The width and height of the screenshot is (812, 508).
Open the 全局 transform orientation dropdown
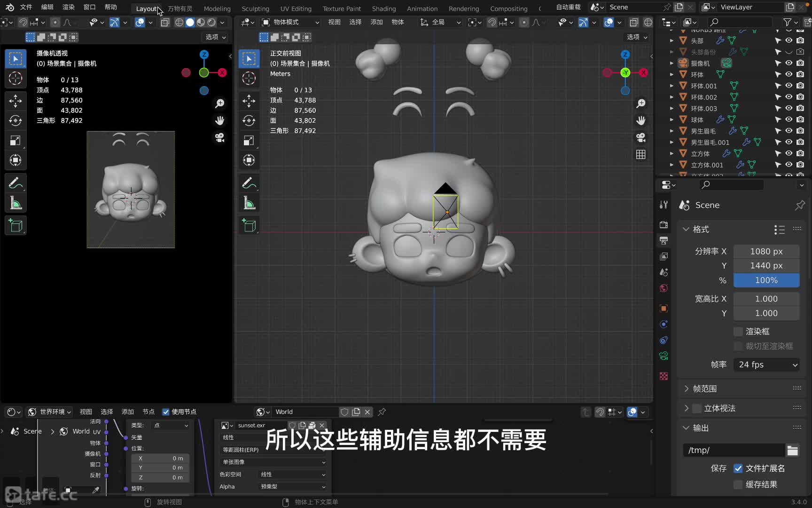click(440, 22)
